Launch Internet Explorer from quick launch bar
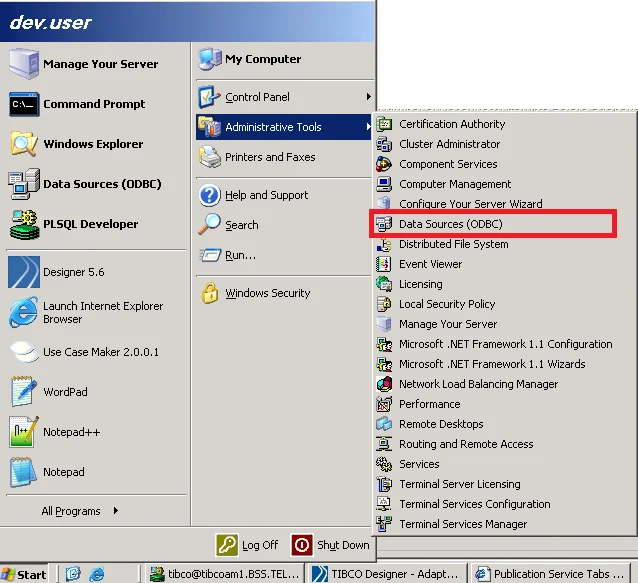Viewport: 638px width, 583px height. point(97,574)
